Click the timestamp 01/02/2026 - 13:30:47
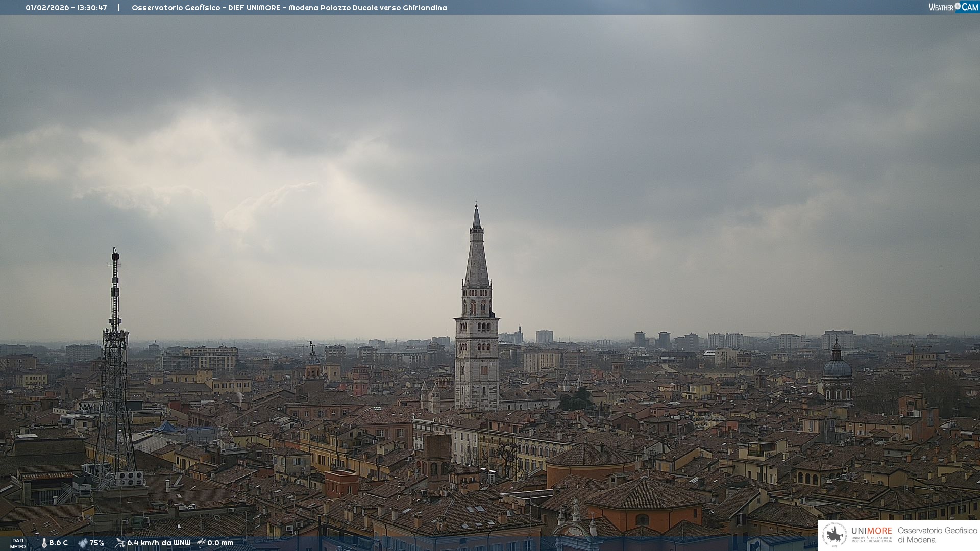The height and width of the screenshot is (551, 980). pyautogui.click(x=66, y=8)
